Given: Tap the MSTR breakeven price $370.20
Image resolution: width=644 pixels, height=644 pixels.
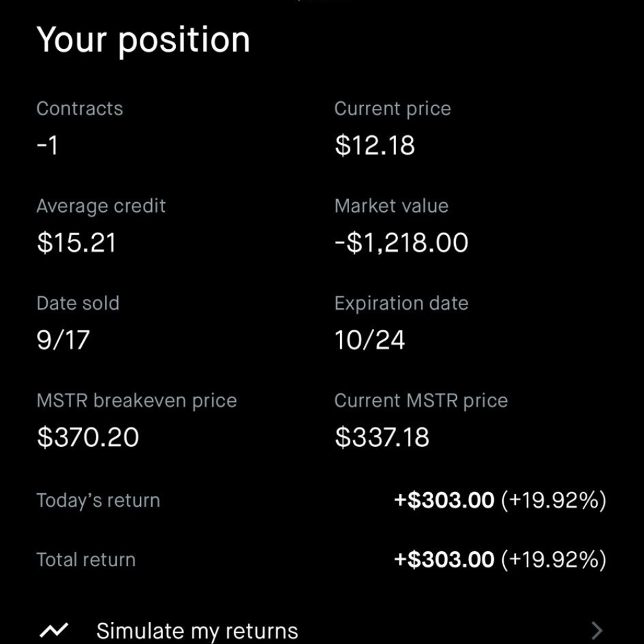Looking at the screenshot, I should (x=88, y=438).
